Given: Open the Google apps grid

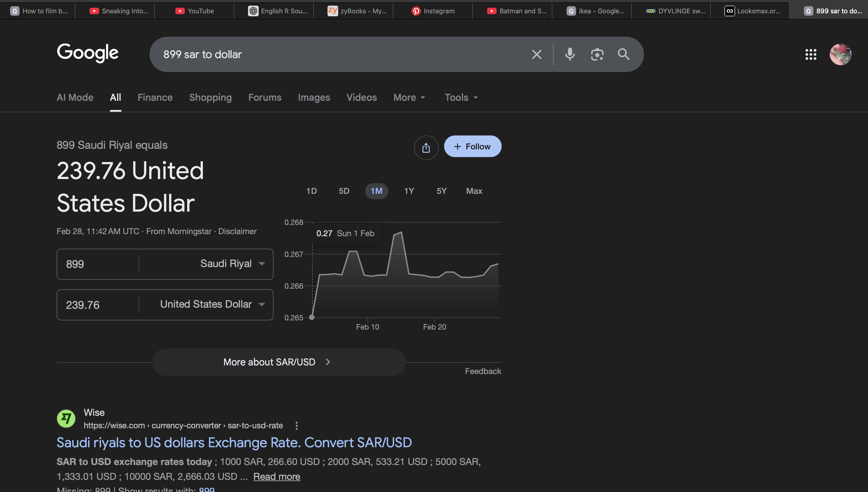Looking at the screenshot, I should pyautogui.click(x=810, y=55).
